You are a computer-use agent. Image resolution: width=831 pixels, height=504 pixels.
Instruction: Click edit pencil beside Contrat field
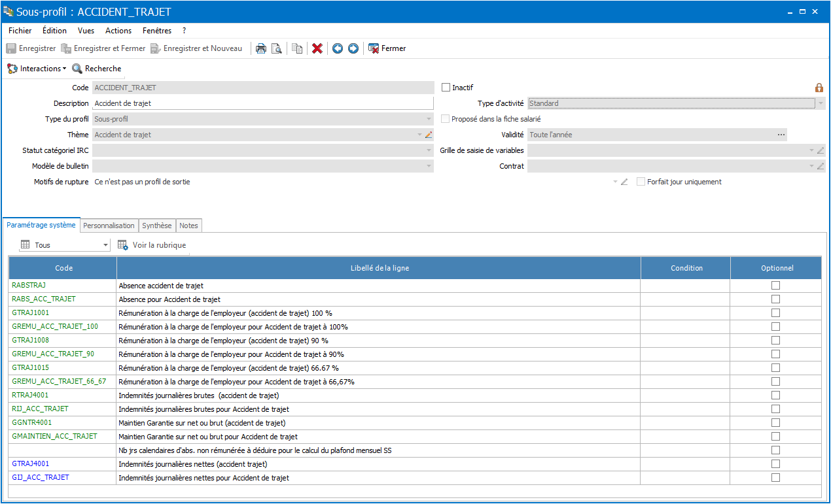[821, 166]
